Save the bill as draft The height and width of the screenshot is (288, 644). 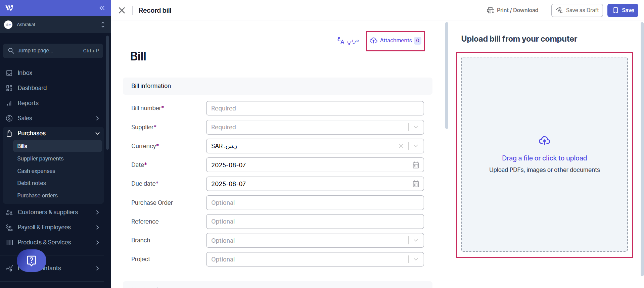pos(577,10)
